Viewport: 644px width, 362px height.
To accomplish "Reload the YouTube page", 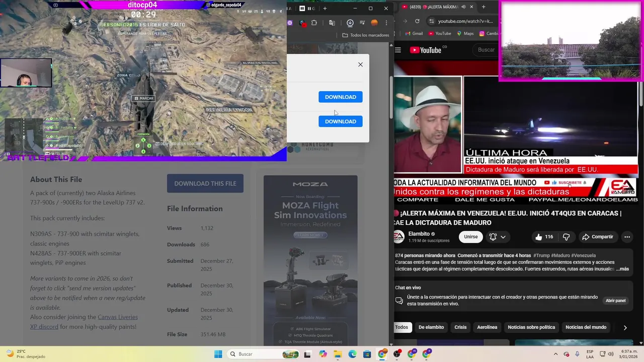I will [417, 21].
